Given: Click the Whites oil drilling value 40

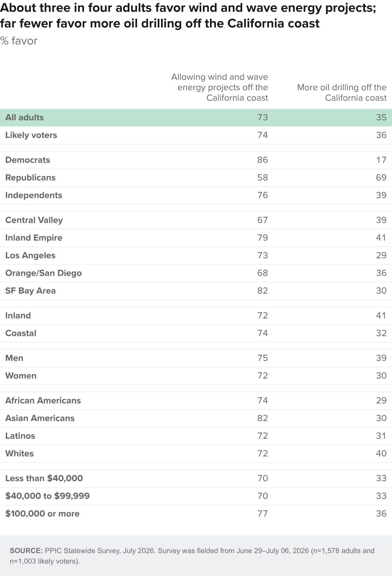Looking at the screenshot, I should coord(381,453).
